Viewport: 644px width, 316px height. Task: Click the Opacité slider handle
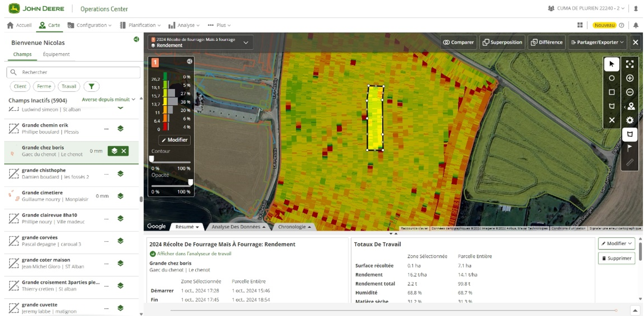point(190,182)
